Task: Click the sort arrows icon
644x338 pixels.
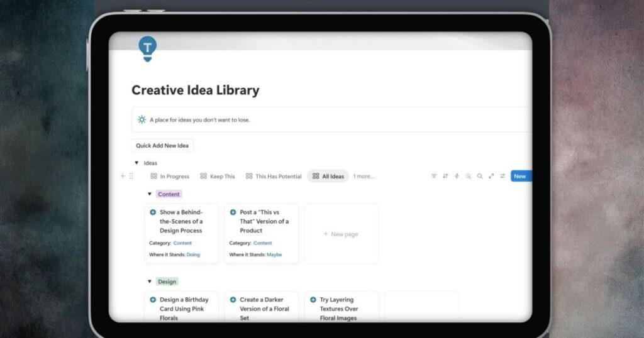Action: 445,177
